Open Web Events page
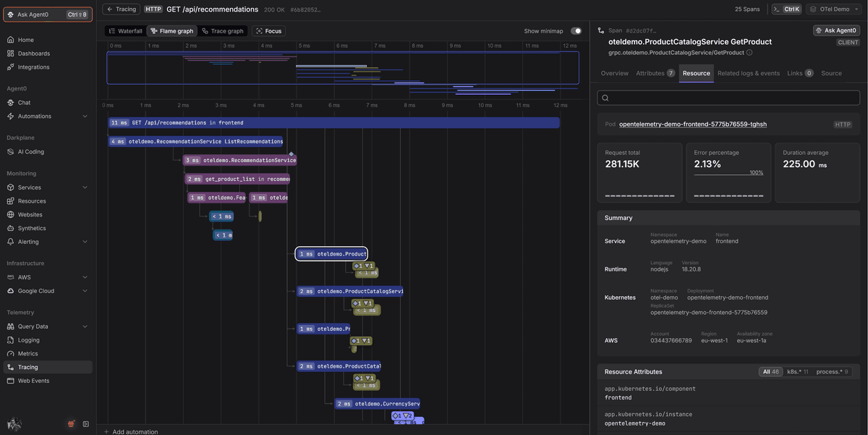Screen dimensions: 868x435 pos(33,381)
